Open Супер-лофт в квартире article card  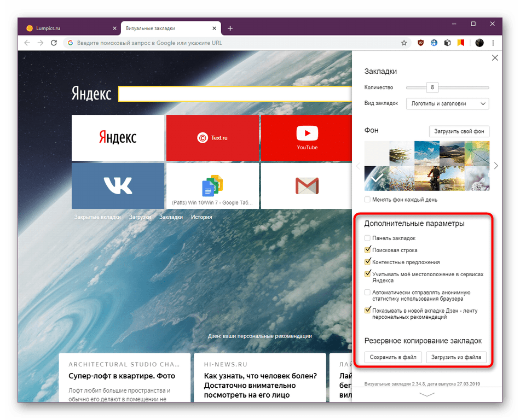click(x=125, y=377)
